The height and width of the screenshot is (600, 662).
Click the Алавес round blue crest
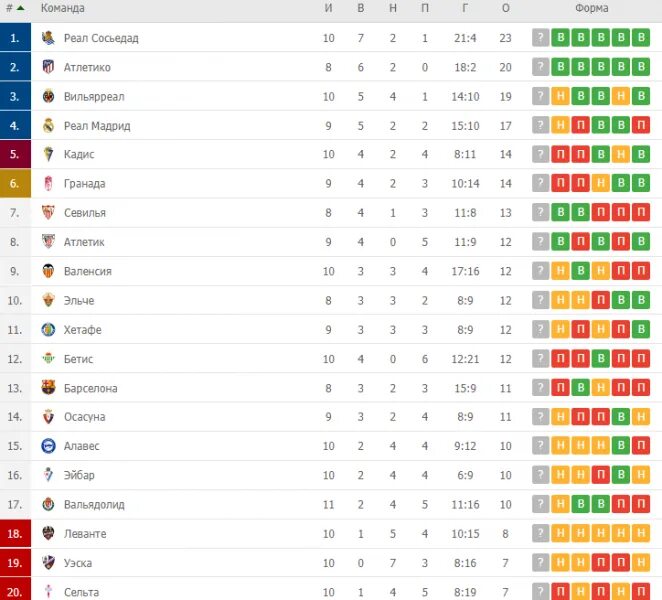click(48, 446)
